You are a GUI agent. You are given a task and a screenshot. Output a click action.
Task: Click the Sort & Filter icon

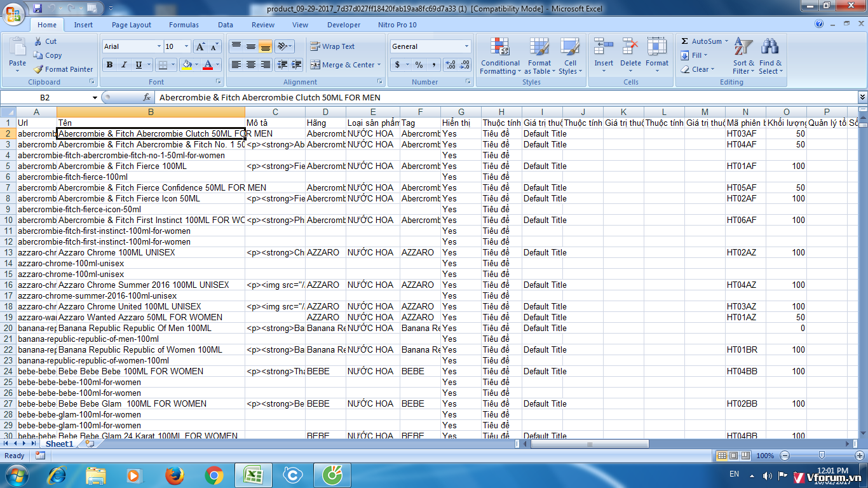(743, 48)
